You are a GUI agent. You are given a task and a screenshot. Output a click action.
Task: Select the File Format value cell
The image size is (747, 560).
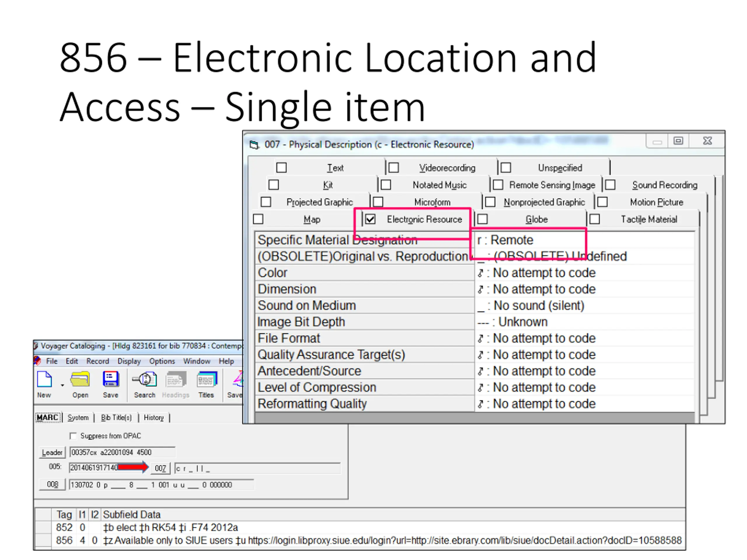pyautogui.click(x=584, y=338)
